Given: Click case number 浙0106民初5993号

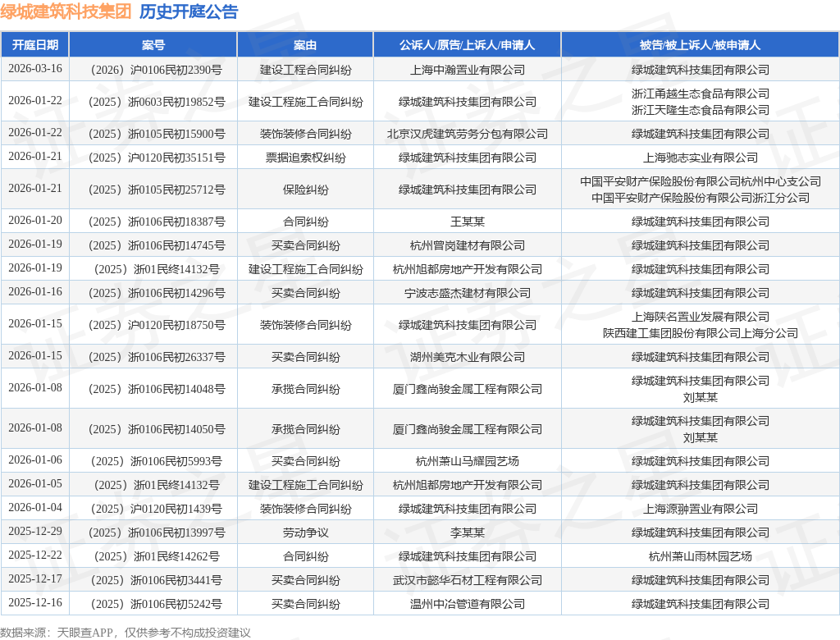Looking at the screenshot, I should click(x=157, y=461).
